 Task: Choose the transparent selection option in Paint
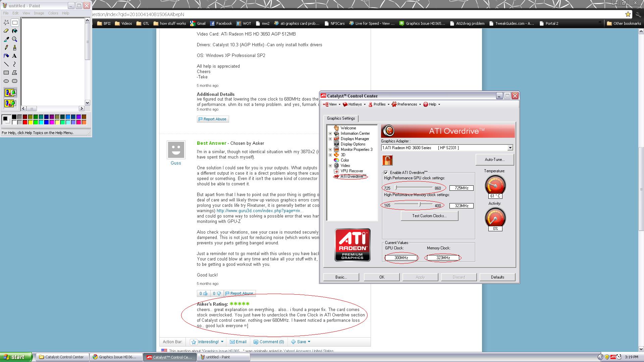pos(10,103)
